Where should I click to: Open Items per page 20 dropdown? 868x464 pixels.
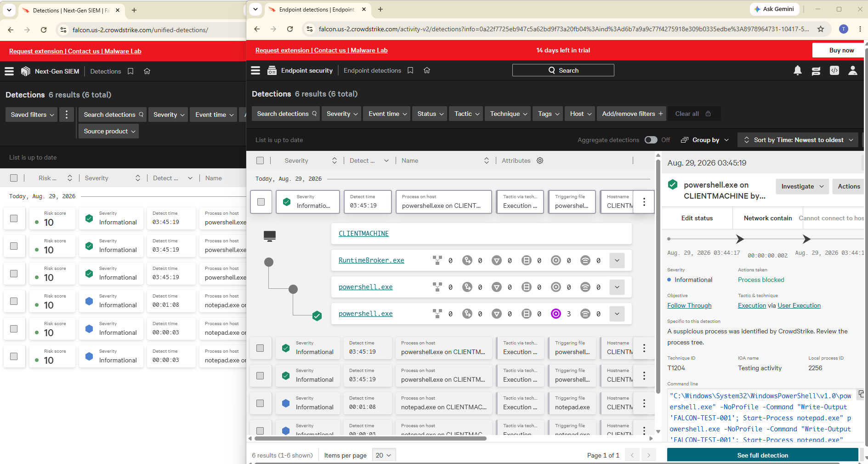[x=384, y=455]
